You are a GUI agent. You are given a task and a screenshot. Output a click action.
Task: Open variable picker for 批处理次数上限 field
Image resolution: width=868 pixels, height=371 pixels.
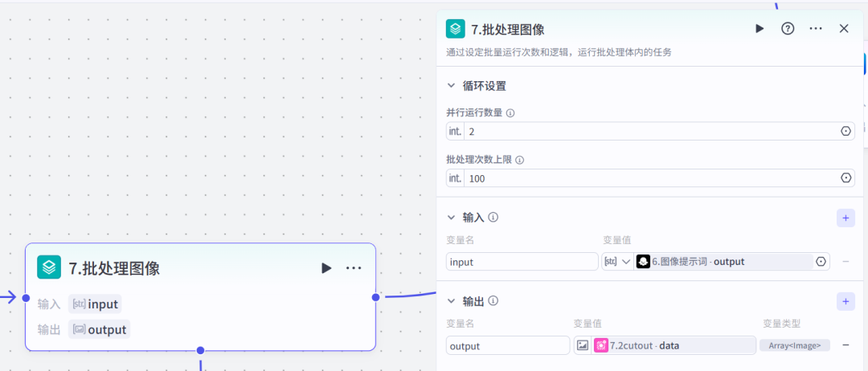pyautogui.click(x=845, y=178)
